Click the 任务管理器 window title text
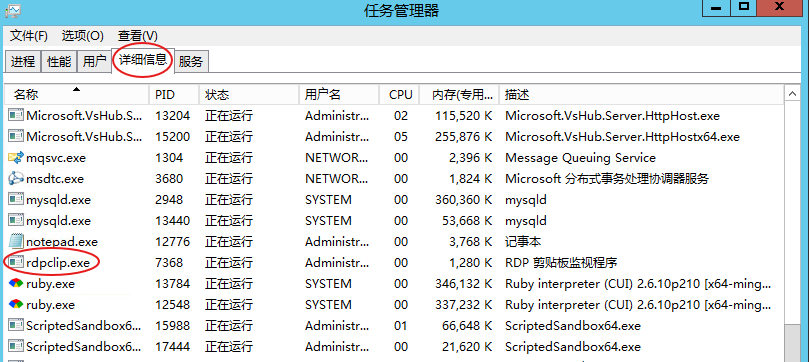 [402, 10]
